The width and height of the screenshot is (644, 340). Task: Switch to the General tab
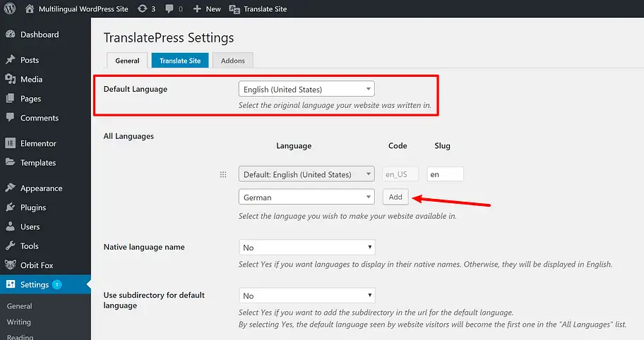[x=127, y=60]
